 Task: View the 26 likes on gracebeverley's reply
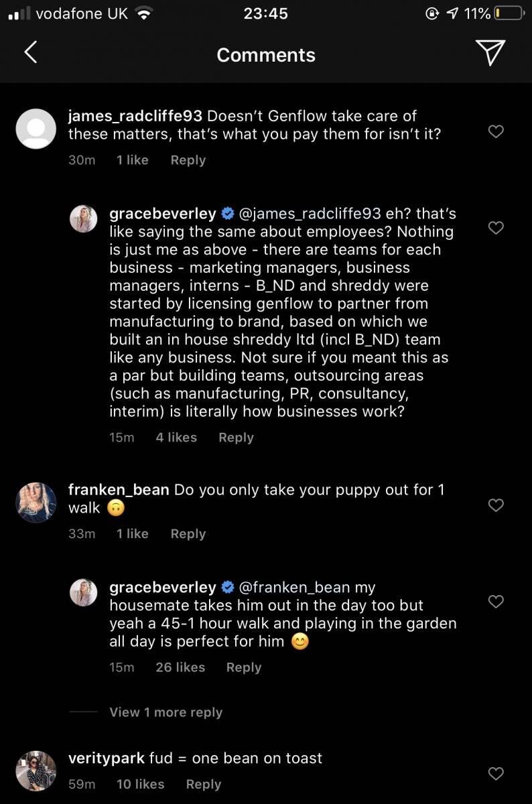pos(180,667)
